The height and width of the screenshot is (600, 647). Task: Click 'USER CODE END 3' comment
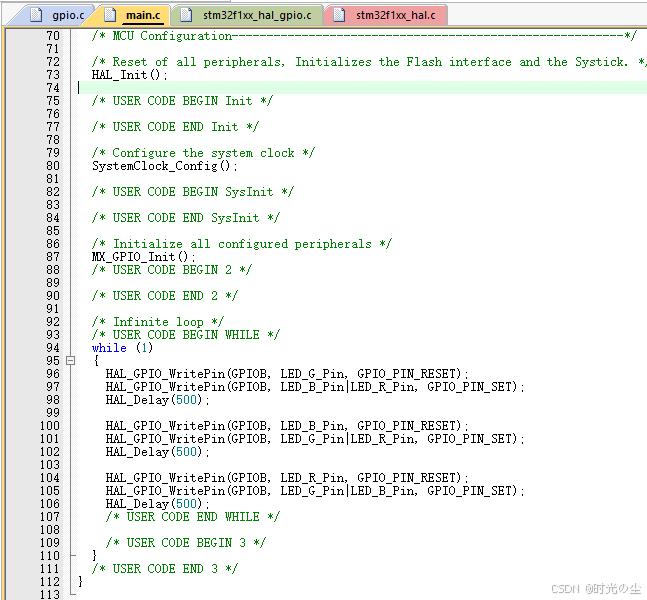[165, 569]
